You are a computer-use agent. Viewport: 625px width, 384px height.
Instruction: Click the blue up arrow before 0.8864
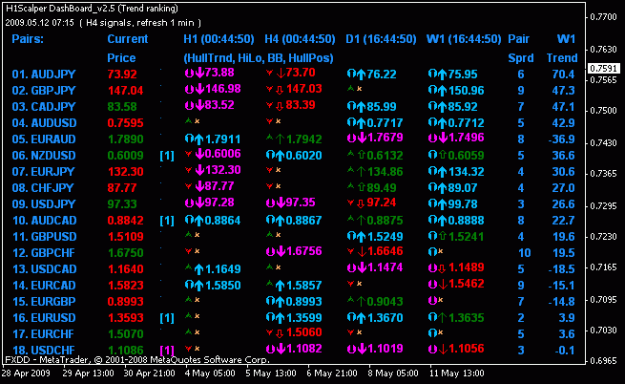[x=199, y=221]
